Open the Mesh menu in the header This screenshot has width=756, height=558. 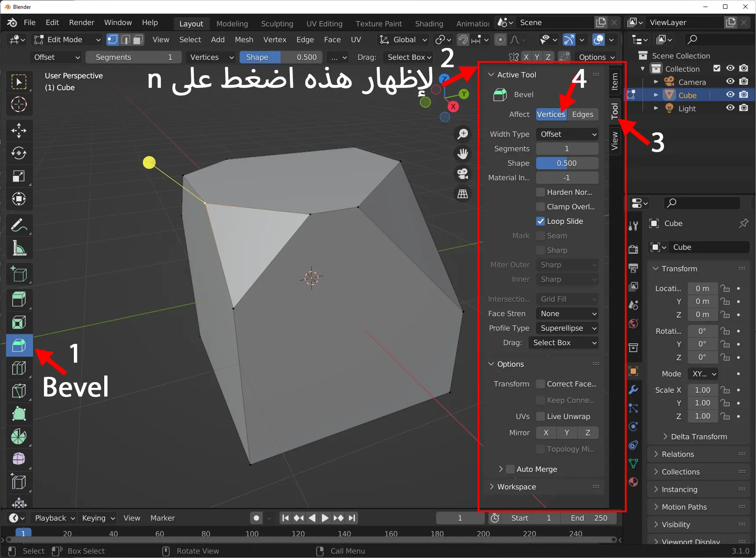[x=244, y=40]
